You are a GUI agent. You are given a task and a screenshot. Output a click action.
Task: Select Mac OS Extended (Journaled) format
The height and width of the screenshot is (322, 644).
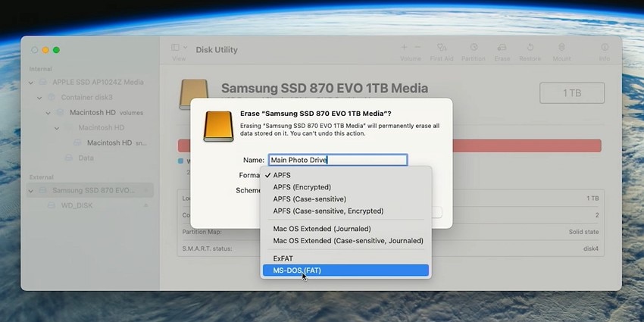(345, 229)
